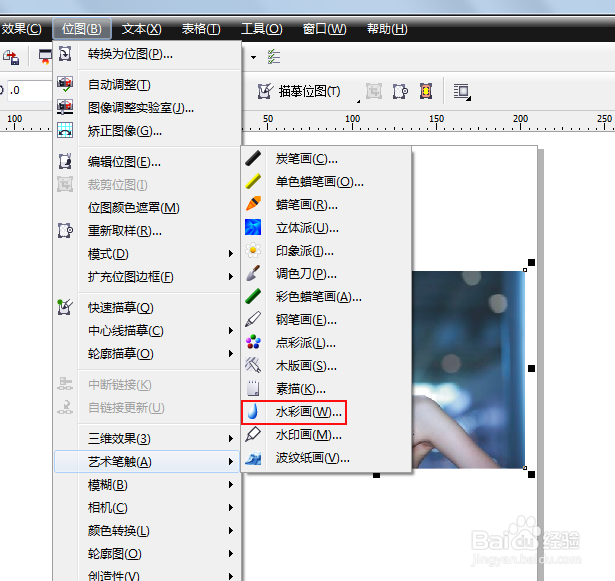The height and width of the screenshot is (581, 615).
Task: Click the charcoal (炭笔画) pencil icon
Action: tap(253, 158)
